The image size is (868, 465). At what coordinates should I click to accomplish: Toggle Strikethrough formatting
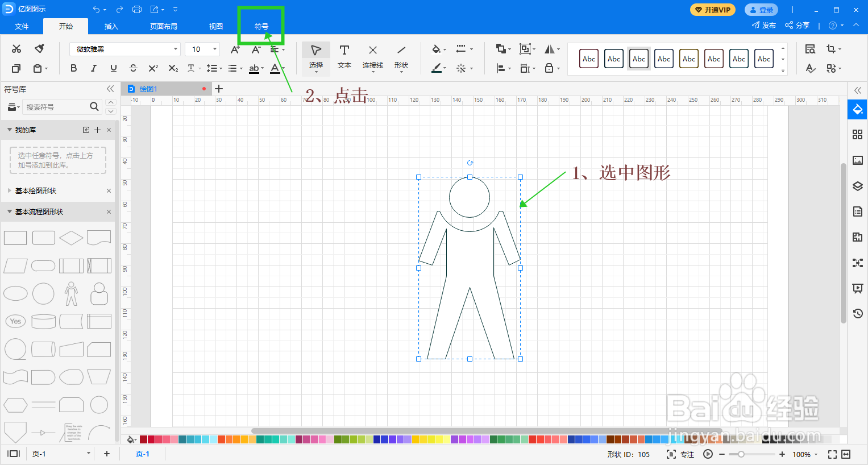click(x=133, y=68)
